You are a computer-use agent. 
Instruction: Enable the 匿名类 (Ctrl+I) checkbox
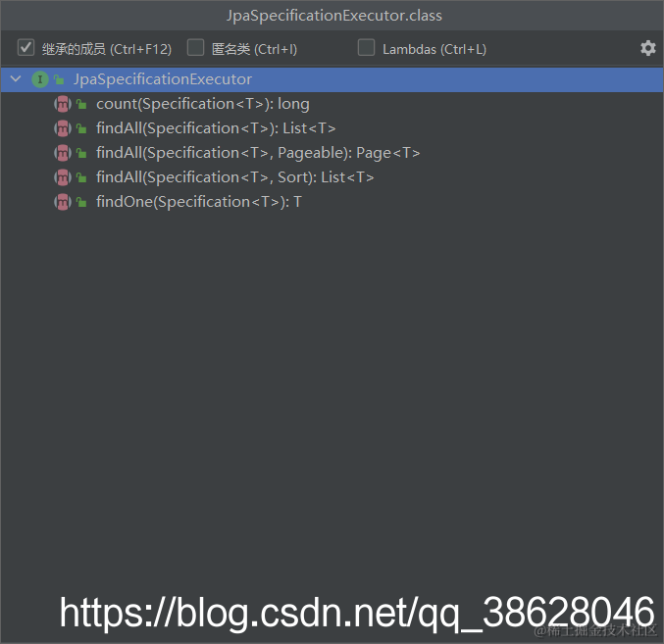coord(195,47)
